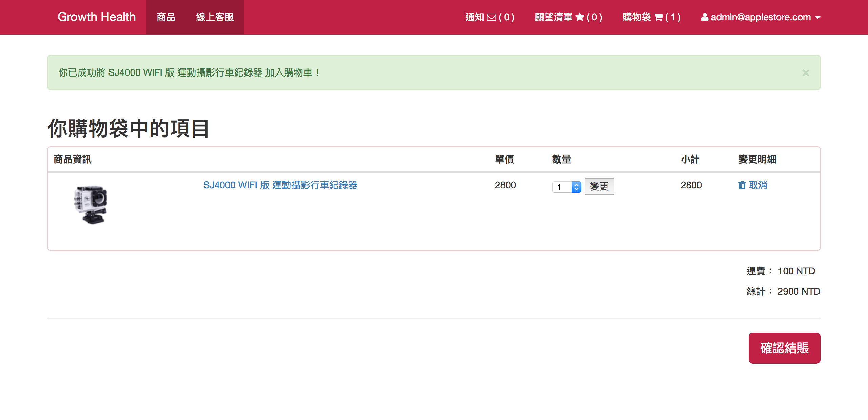Dismiss the green success alert
This screenshot has height=420, width=868.
point(806,73)
